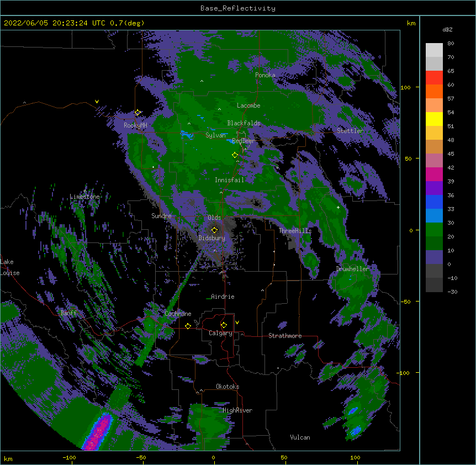Click the yellow station marker near RockyMH

click(137, 113)
